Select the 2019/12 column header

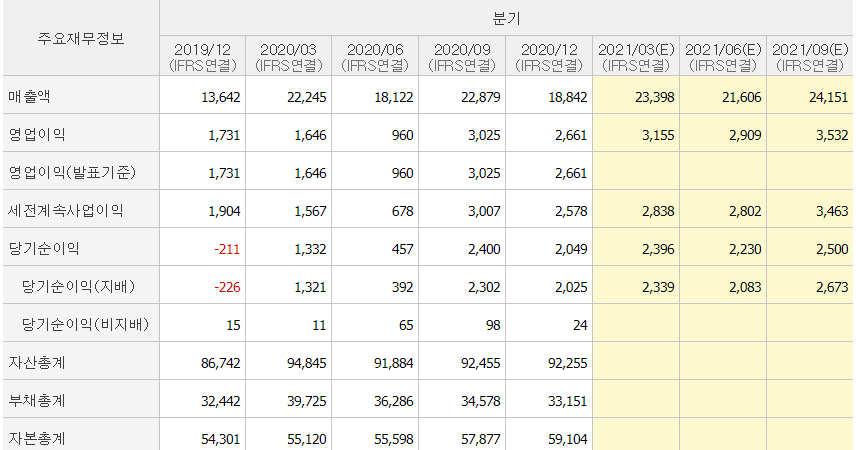click(203, 57)
